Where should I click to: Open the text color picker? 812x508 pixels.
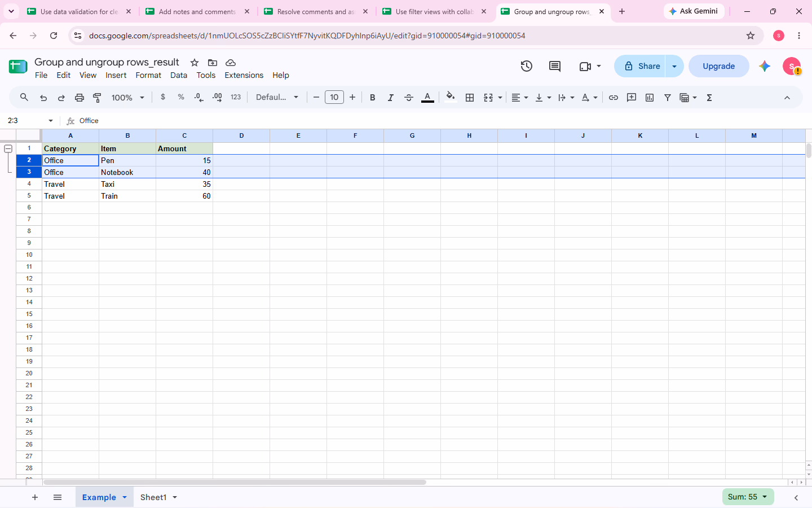pos(427,98)
